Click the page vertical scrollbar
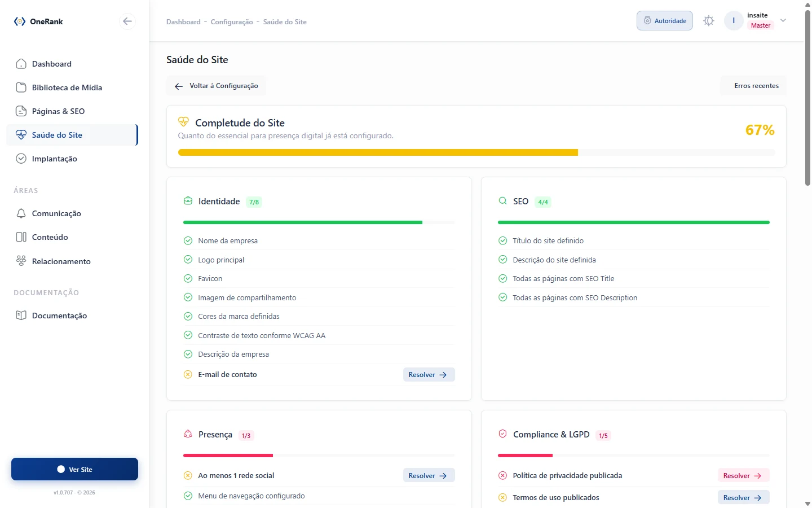This screenshot has height=508, width=812. click(807, 98)
